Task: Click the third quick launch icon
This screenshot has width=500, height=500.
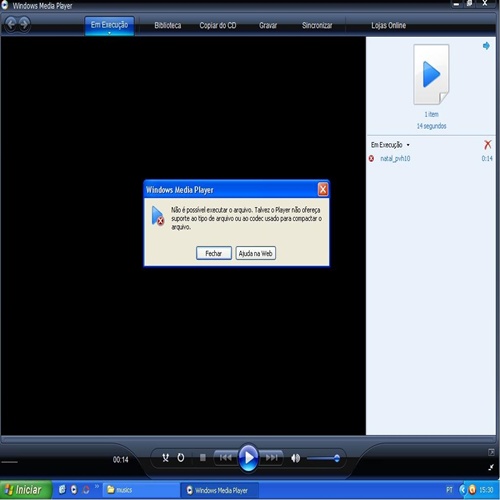Action: point(86,489)
